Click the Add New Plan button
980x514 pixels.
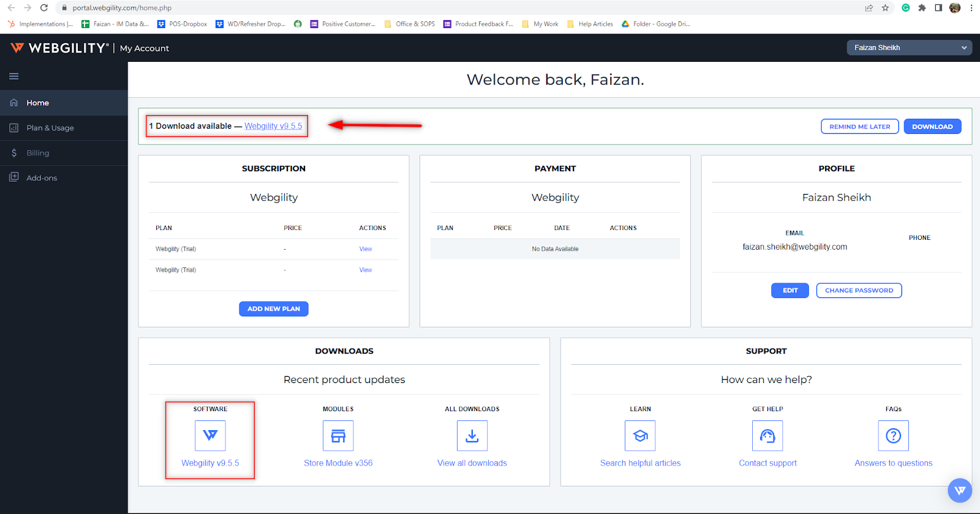[274, 309]
